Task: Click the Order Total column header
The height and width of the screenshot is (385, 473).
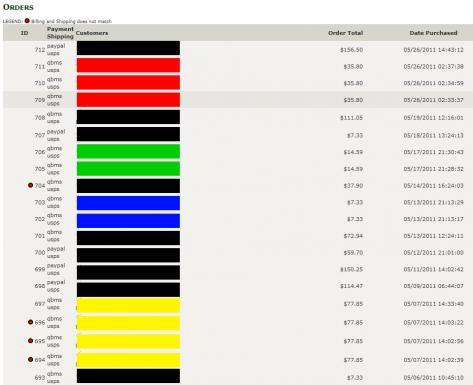Action: pyautogui.click(x=345, y=33)
